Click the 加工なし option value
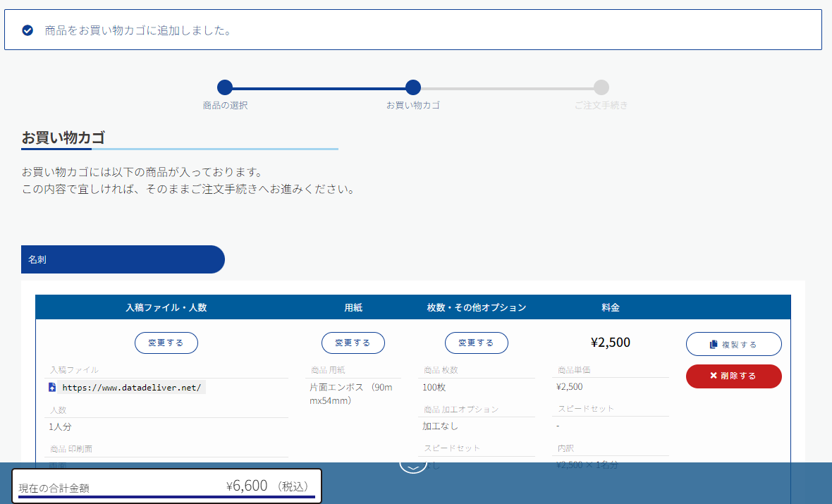Image resolution: width=832 pixels, height=504 pixels. 441,426
